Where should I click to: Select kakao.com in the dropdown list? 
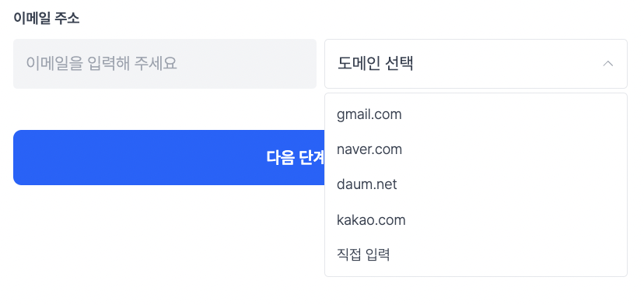tap(476, 220)
